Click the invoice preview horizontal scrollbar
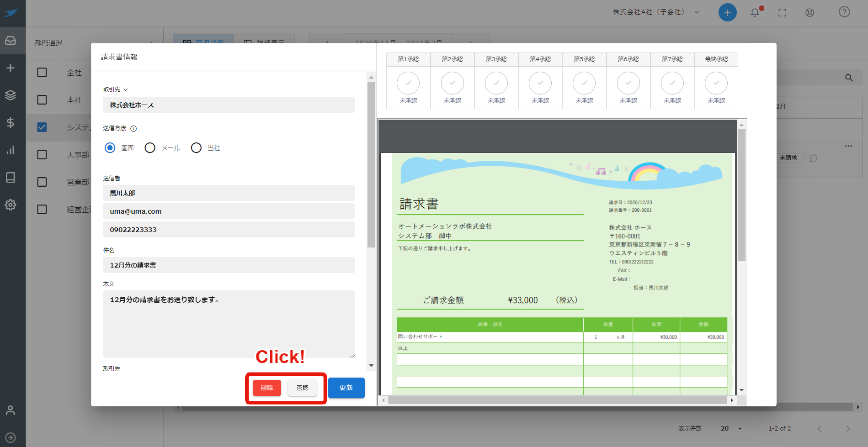868x447 pixels. [x=557, y=400]
